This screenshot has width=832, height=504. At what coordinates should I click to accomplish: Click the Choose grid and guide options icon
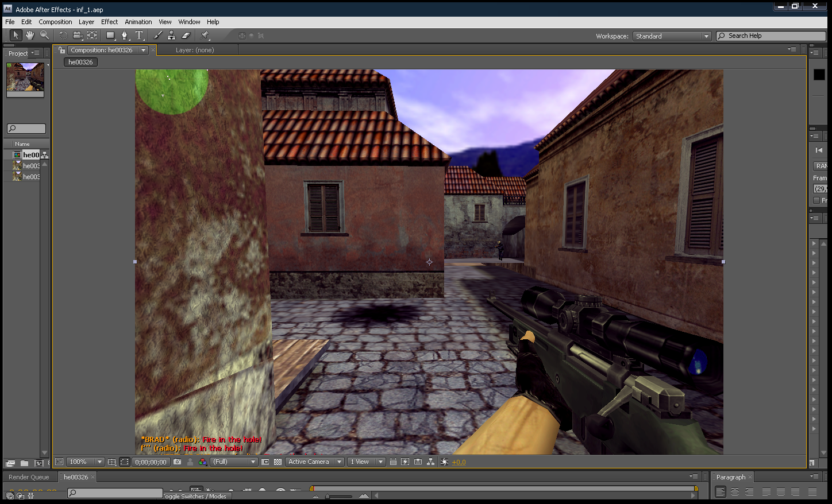(112, 462)
